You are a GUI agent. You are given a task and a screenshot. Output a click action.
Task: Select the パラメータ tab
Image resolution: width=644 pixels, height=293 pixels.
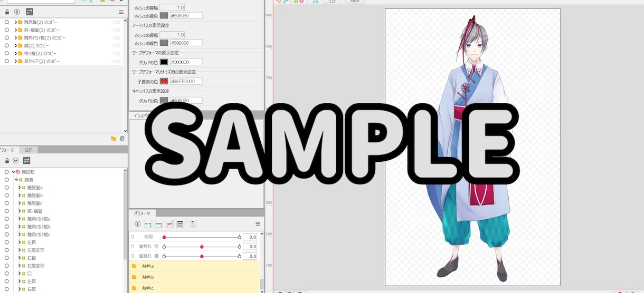coord(141,213)
